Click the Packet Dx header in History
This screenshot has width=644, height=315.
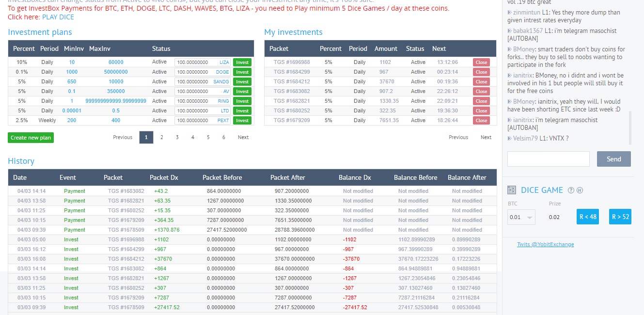(x=164, y=177)
